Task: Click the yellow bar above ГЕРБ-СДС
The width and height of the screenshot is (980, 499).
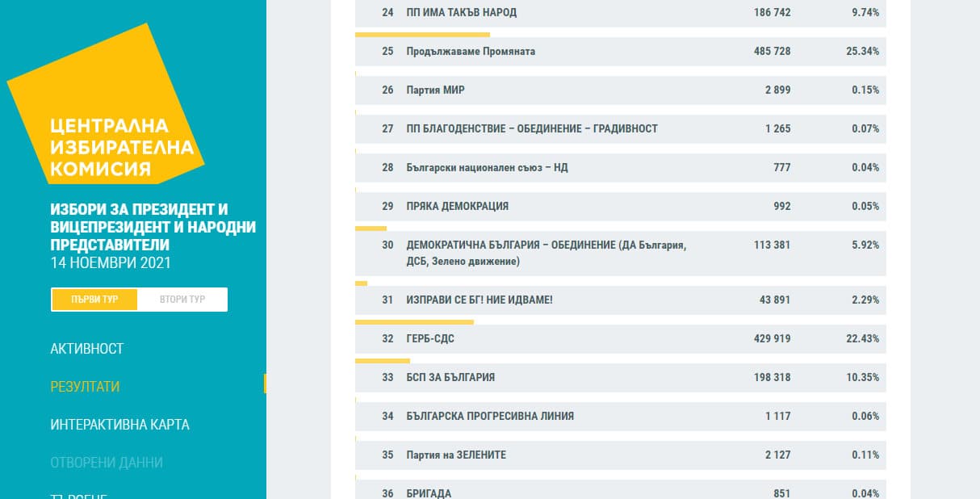Action: coord(414,322)
